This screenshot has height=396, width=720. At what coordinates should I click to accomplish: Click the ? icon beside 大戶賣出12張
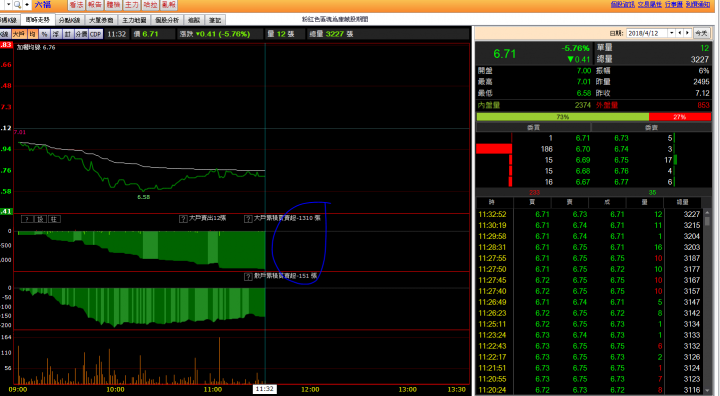(183, 219)
